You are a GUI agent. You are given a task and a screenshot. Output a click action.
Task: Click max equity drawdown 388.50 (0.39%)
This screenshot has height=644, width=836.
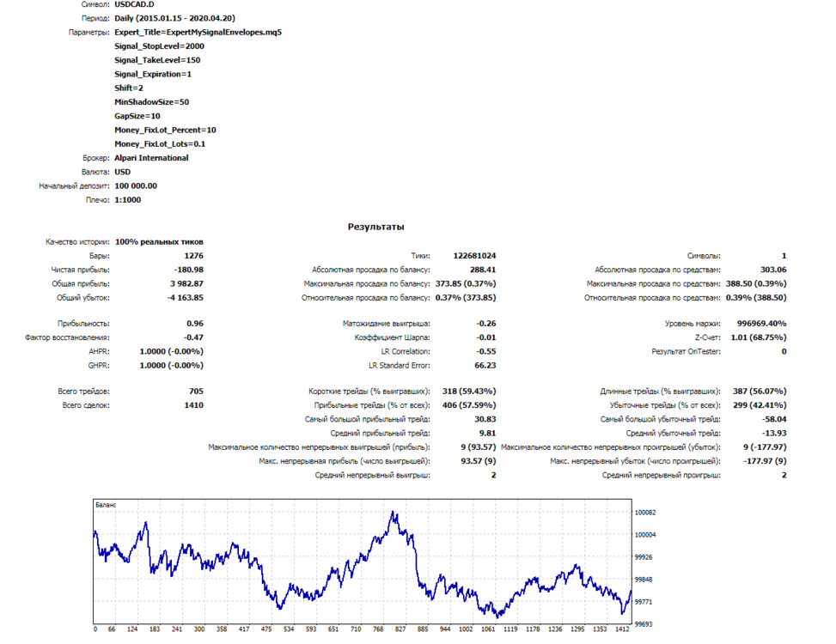click(756, 283)
